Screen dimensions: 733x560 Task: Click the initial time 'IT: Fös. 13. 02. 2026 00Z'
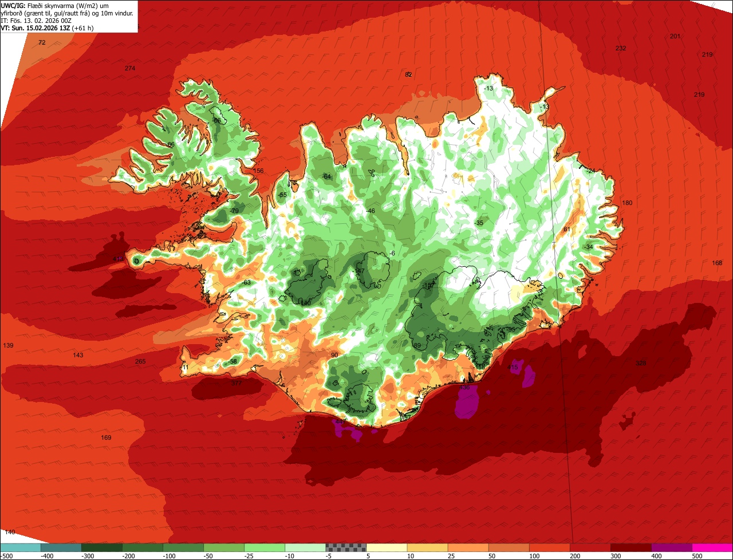[36, 20]
